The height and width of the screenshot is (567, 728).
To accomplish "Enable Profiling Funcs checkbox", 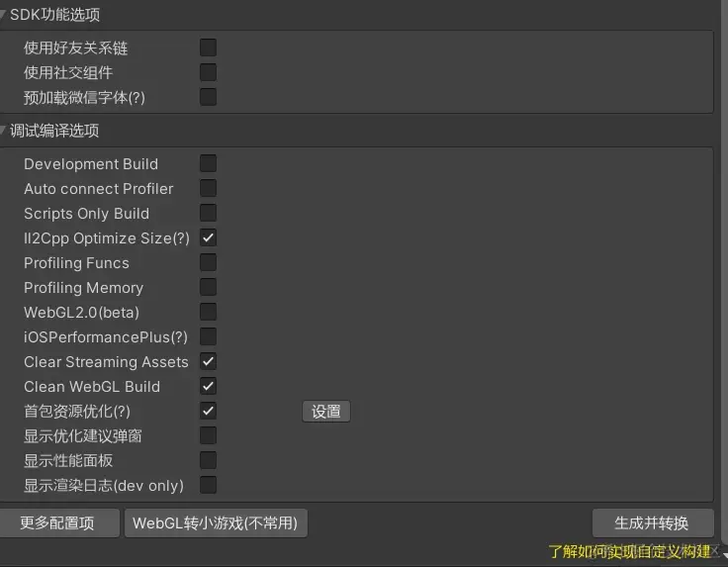I will 208,262.
